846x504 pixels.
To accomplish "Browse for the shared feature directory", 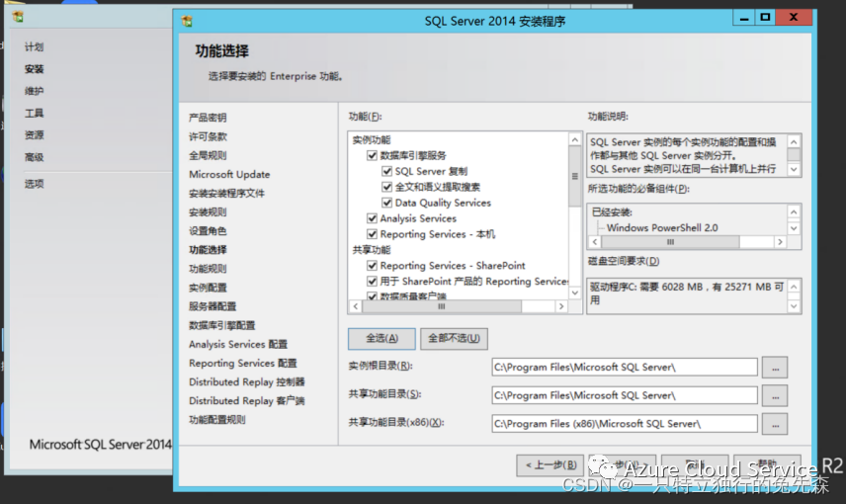I will [x=775, y=396].
